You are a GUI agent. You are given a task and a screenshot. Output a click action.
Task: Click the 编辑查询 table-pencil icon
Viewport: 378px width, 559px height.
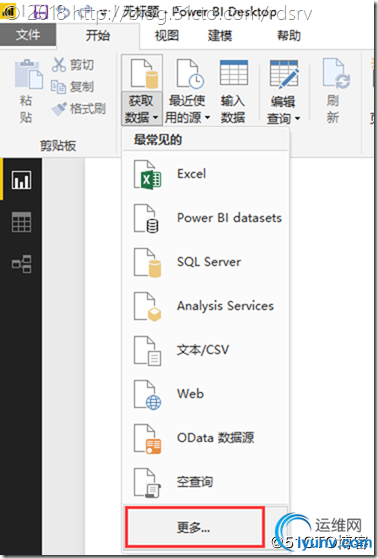(x=284, y=74)
